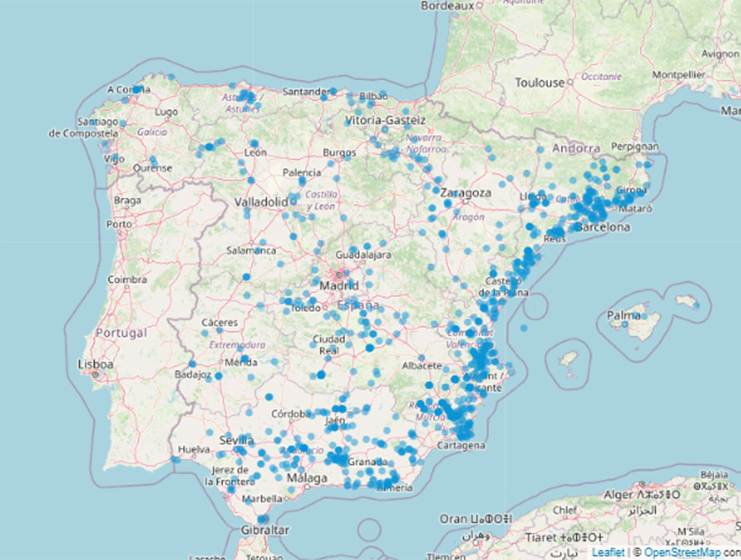
Task: Click the dark marker beside A Coruña
Action: (136, 90)
